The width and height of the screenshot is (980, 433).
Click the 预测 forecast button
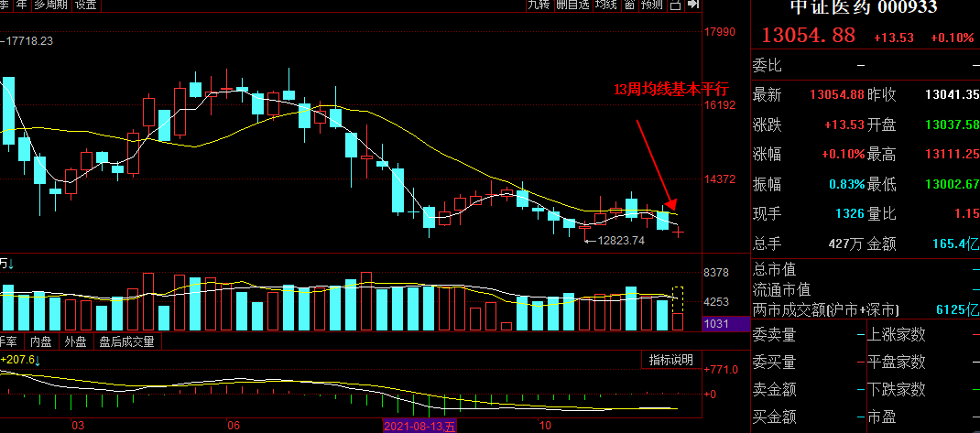[x=652, y=5]
